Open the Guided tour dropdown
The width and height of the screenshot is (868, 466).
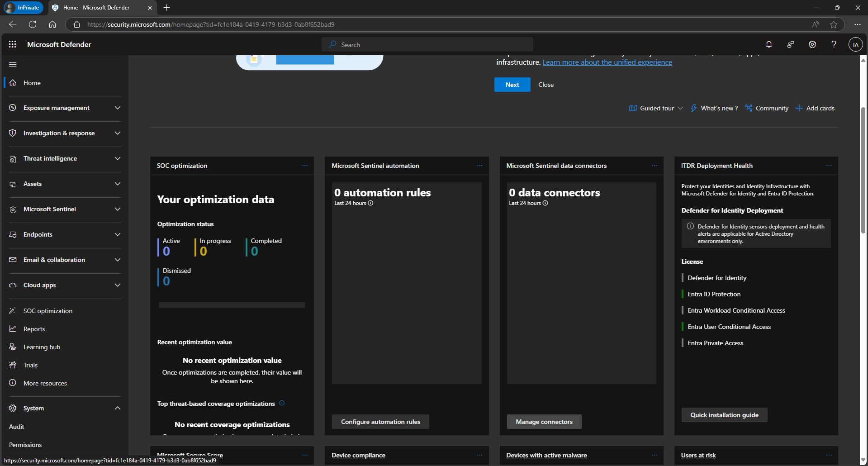pyautogui.click(x=656, y=108)
